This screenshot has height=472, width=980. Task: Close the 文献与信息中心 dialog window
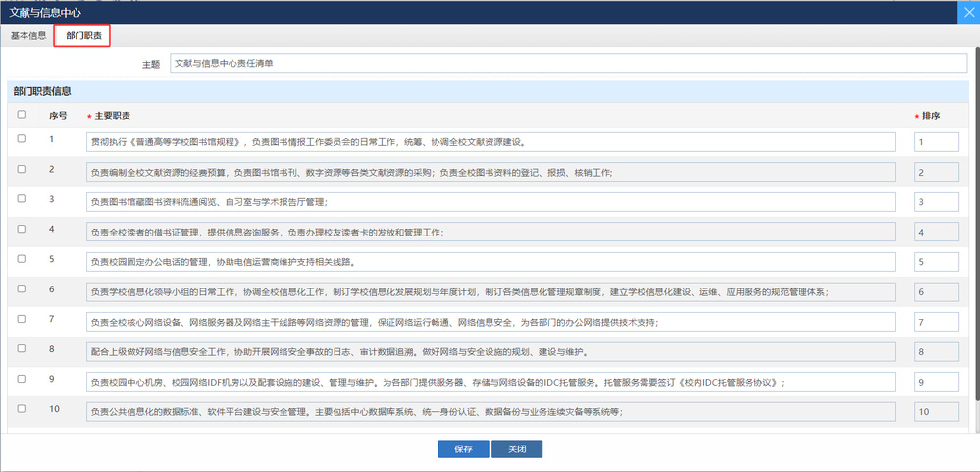[x=966, y=12]
